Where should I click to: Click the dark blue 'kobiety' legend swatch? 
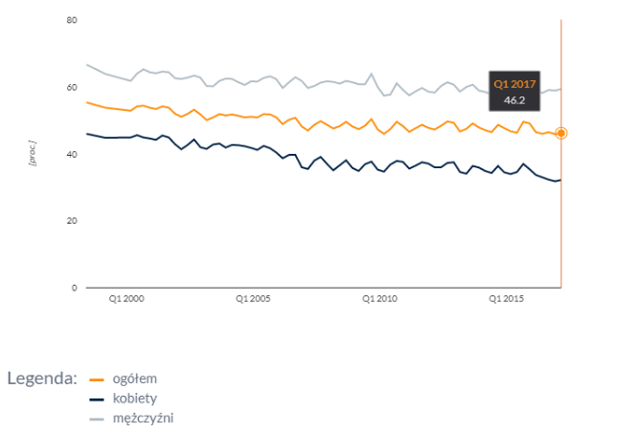click(98, 399)
